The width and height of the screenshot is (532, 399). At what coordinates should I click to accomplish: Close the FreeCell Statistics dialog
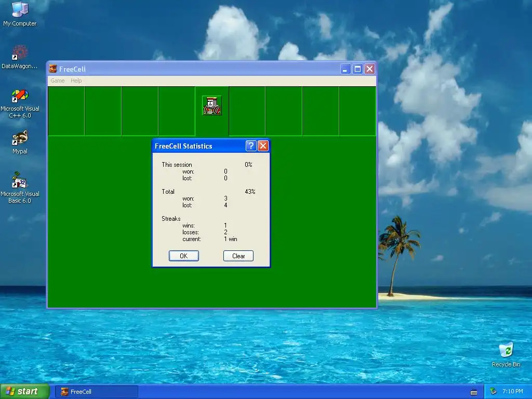[x=263, y=146]
